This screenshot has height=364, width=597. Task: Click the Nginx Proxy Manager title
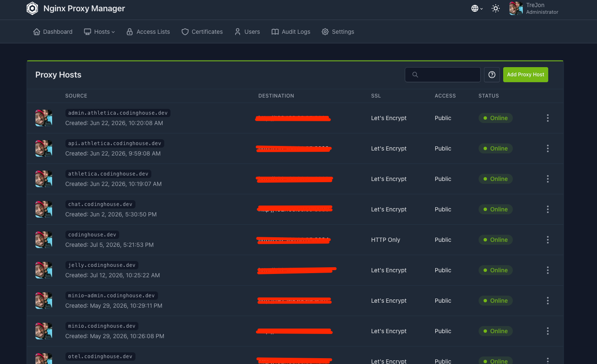(84, 8)
